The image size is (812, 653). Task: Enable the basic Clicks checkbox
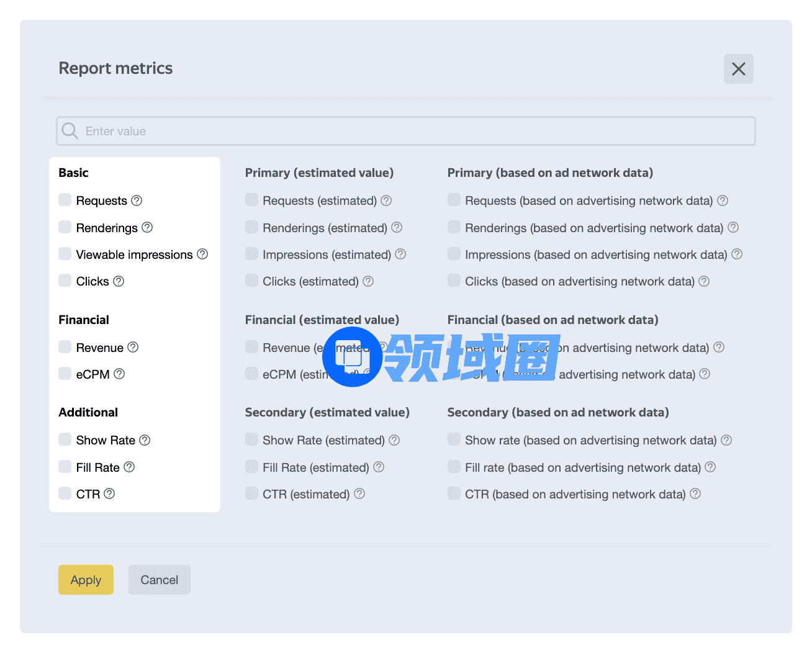(x=65, y=281)
